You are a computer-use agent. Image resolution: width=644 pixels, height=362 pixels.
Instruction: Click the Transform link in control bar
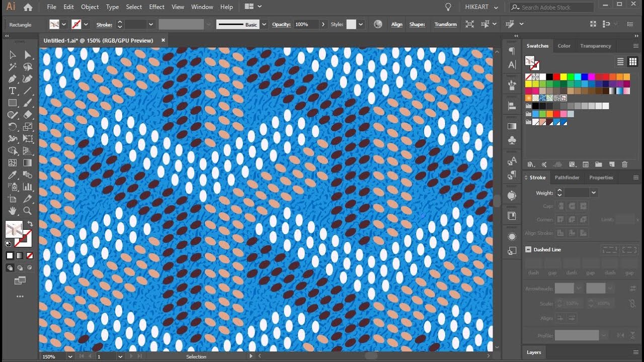[445, 24]
